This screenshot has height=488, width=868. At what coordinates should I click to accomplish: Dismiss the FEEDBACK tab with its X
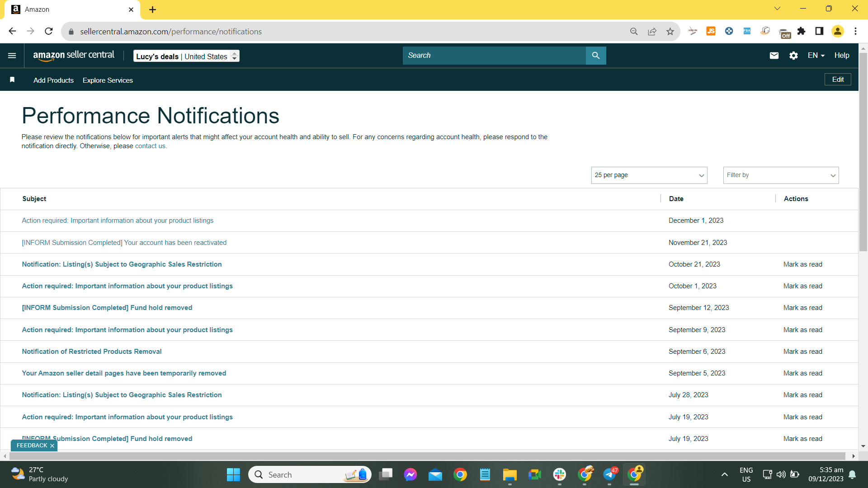click(x=52, y=446)
